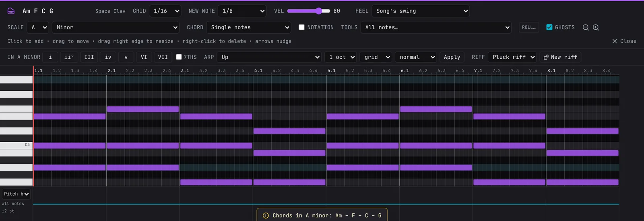The height and width of the screenshot is (221, 644).
Task: Click the info icon in chords tooltip
Action: click(x=266, y=216)
